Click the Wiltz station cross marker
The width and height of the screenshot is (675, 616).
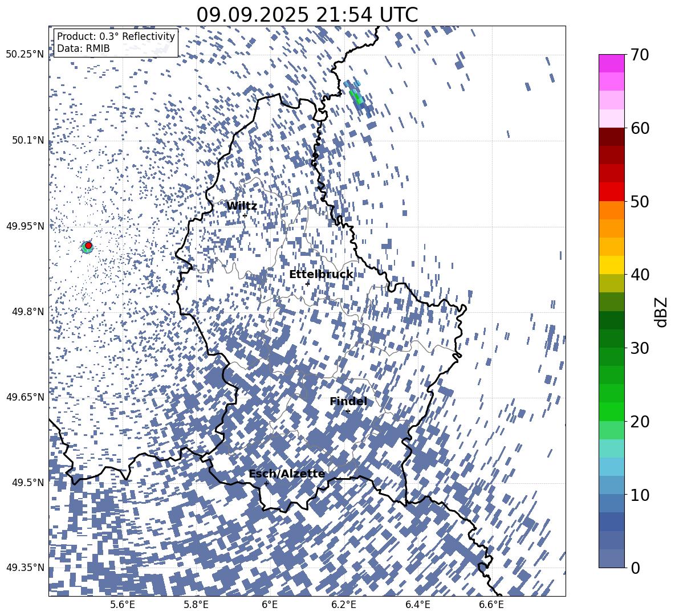point(245,215)
